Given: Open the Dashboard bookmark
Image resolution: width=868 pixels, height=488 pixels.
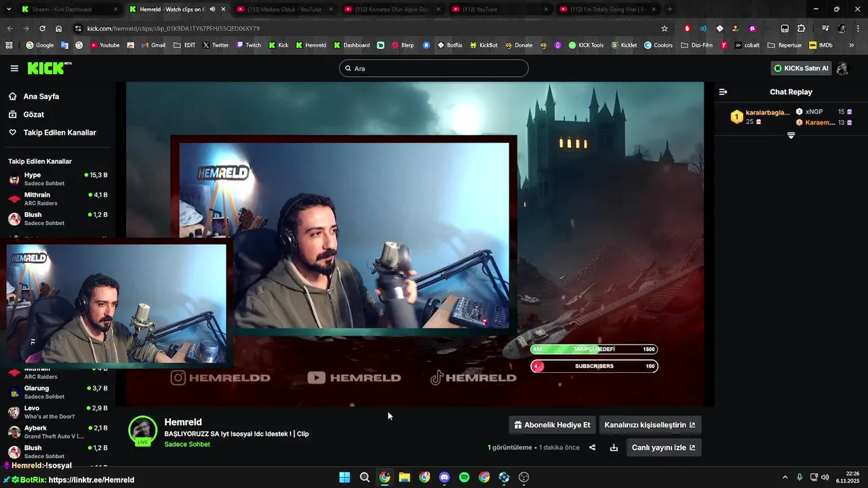Looking at the screenshot, I should pyautogui.click(x=351, y=45).
